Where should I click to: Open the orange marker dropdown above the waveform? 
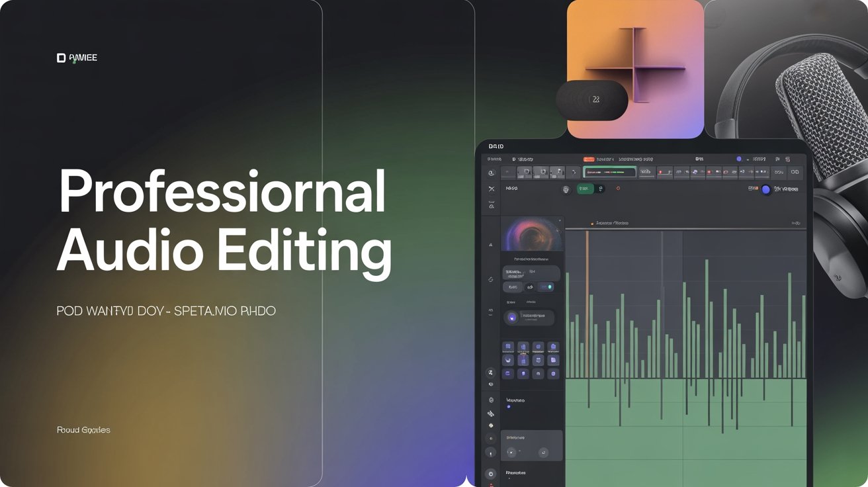[x=592, y=224]
